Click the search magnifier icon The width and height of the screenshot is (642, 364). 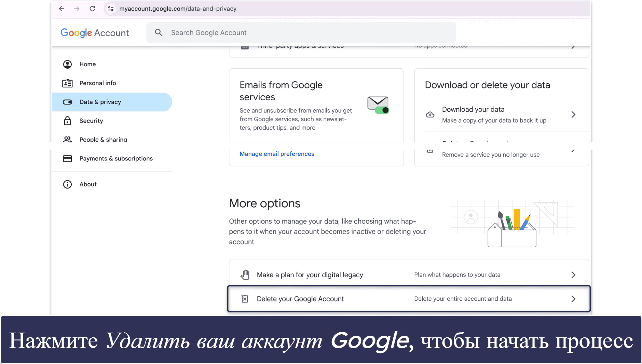click(x=159, y=32)
